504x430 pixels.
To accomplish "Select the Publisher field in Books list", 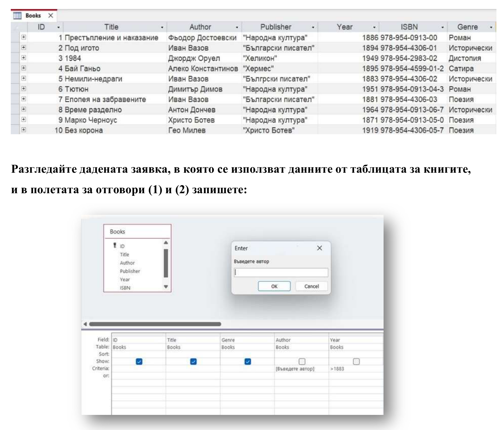I will click(x=130, y=271).
